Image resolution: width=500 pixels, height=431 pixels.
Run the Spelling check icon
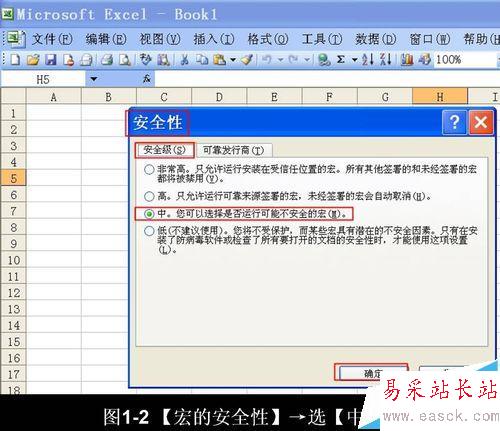click(x=146, y=60)
